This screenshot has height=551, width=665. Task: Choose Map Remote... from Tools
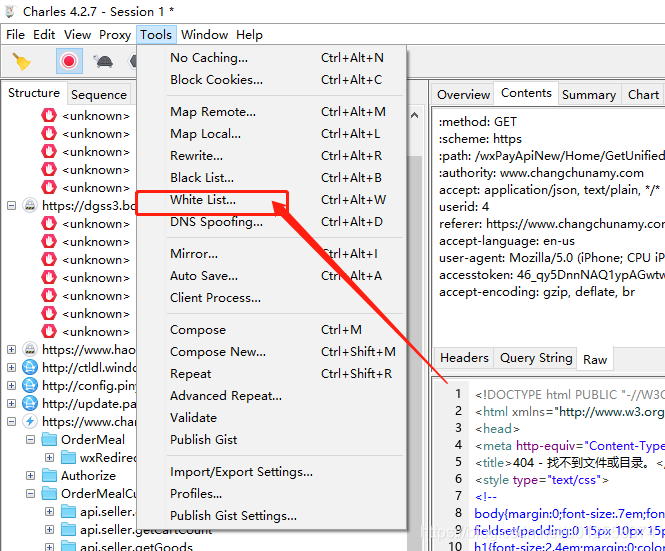coord(271,112)
